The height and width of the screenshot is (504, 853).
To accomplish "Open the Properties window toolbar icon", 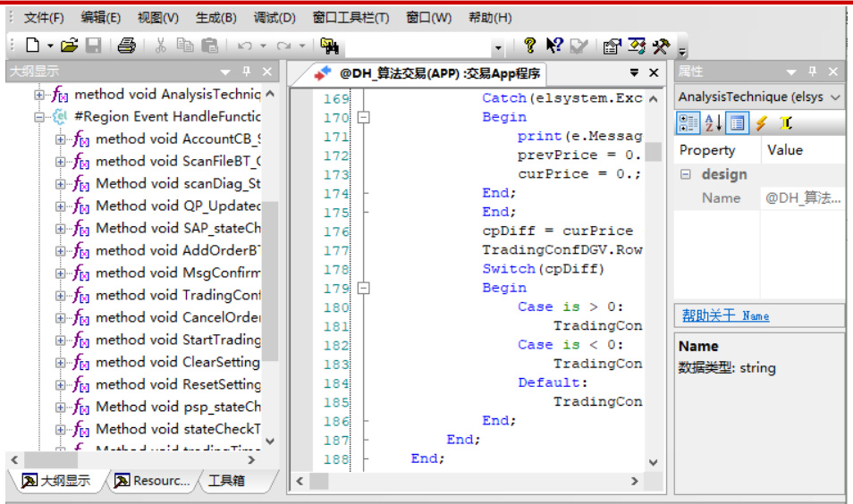I will 612,46.
